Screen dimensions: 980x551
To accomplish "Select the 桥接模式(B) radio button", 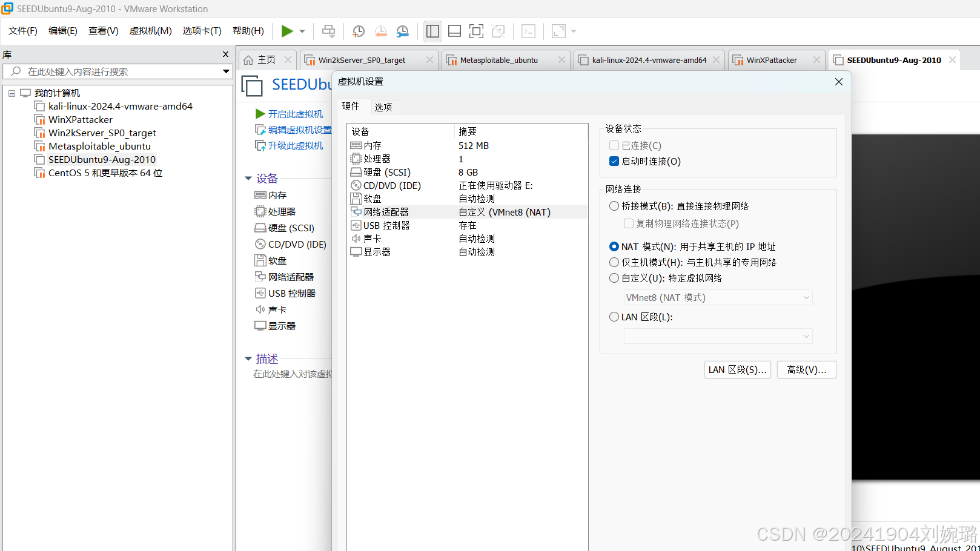I will coord(614,206).
